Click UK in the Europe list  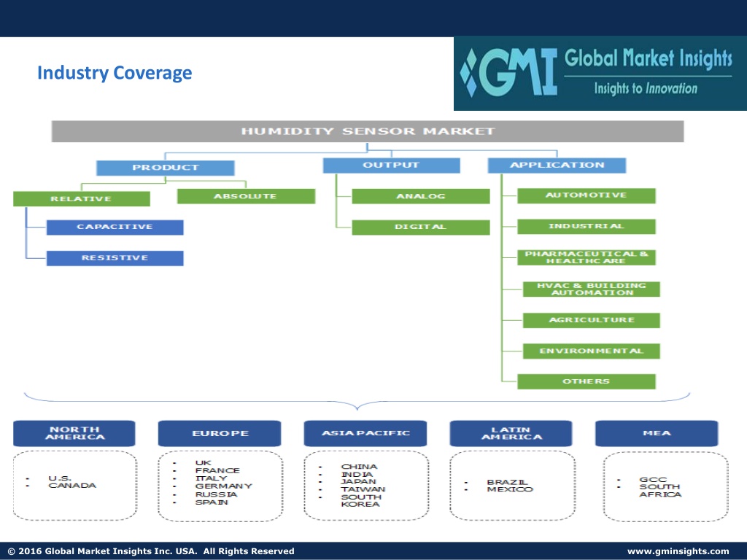204,463
